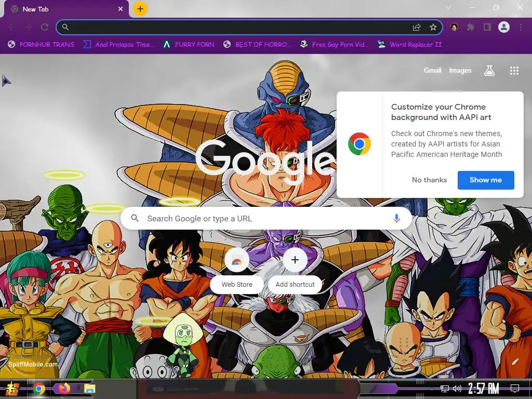Click the network tray icon

point(445,389)
